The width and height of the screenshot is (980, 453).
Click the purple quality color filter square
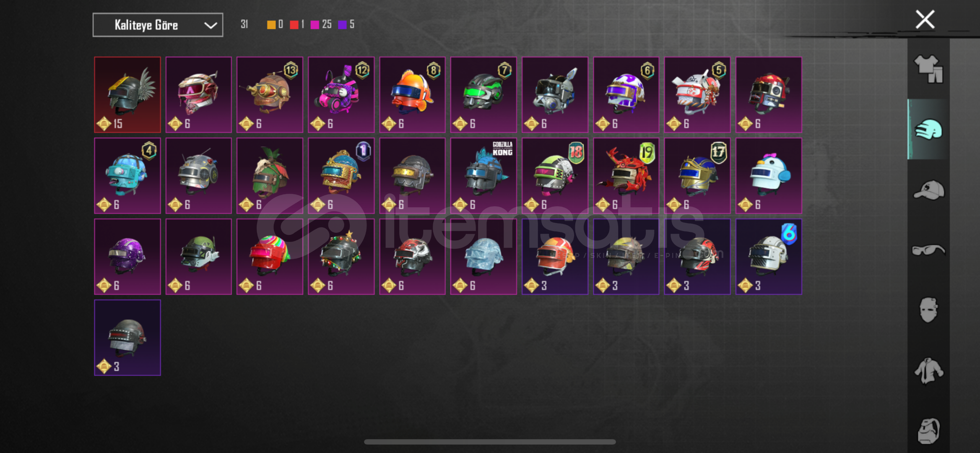342,25
